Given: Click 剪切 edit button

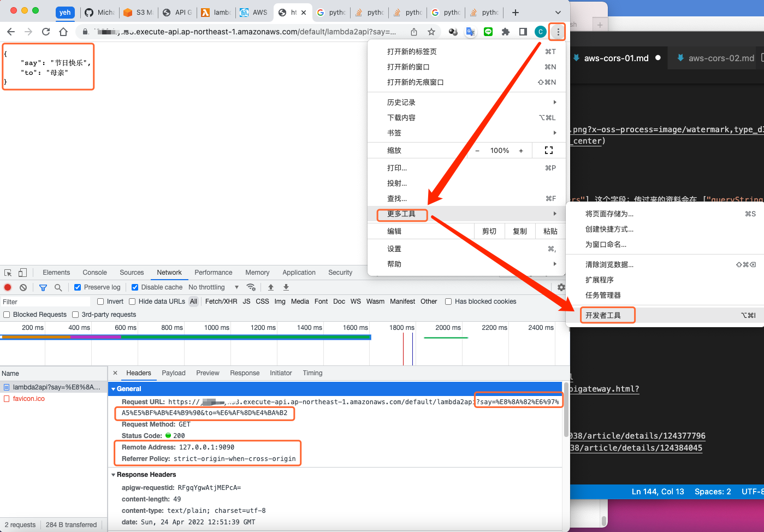Looking at the screenshot, I should coord(489,231).
